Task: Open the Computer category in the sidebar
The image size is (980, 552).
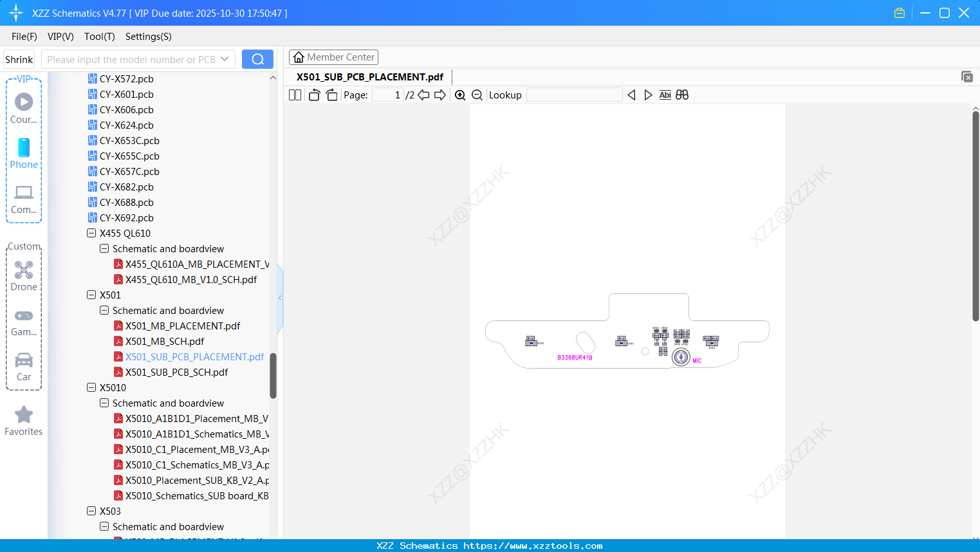Action: click(x=24, y=199)
